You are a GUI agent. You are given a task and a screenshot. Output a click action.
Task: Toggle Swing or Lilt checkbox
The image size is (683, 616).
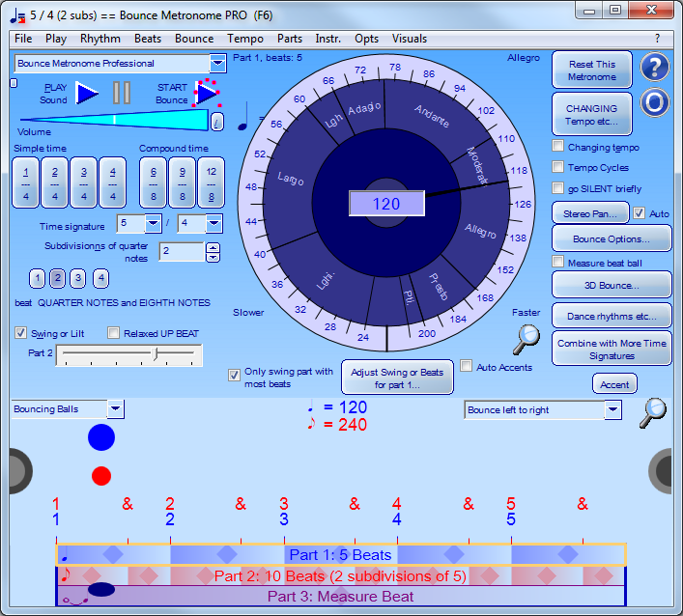20,333
